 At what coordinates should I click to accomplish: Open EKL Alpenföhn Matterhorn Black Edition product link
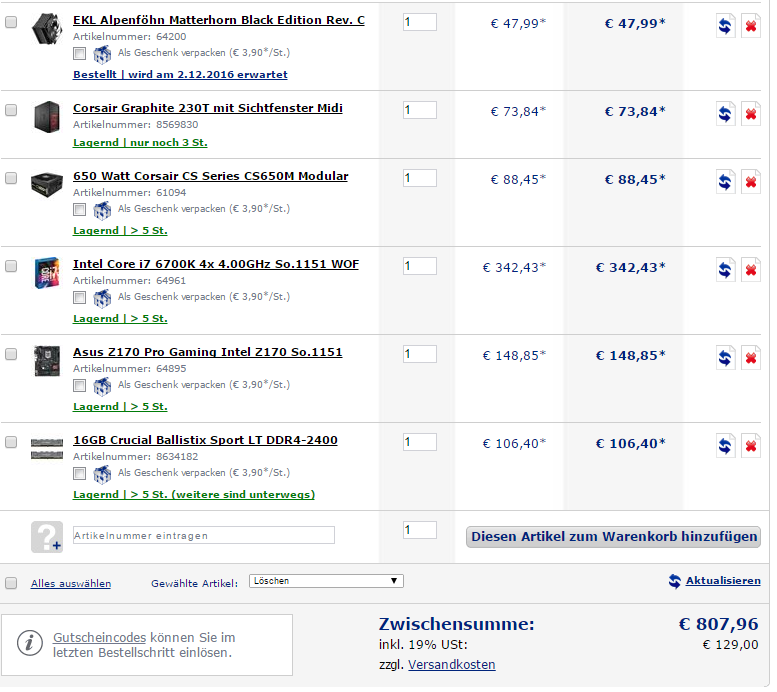point(219,20)
